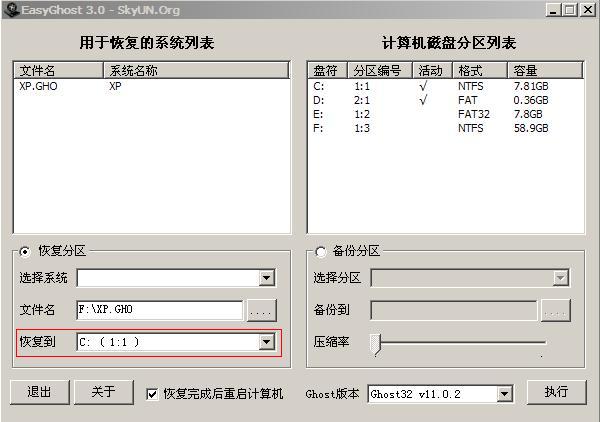
Task: Adjust the 压缩率 slider handle
Action: point(376,344)
